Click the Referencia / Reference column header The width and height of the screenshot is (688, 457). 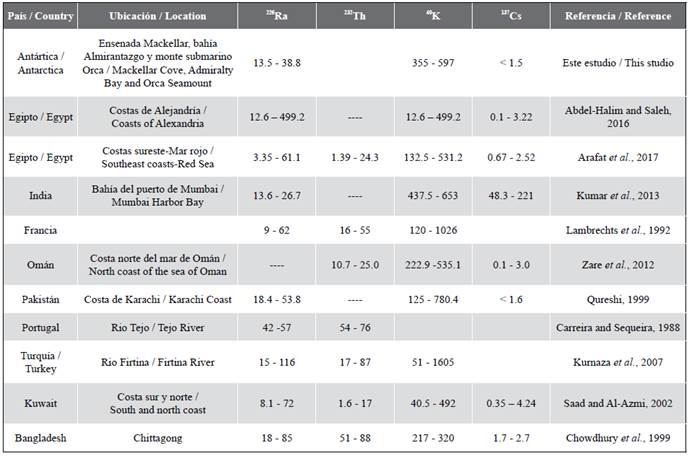click(617, 17)
